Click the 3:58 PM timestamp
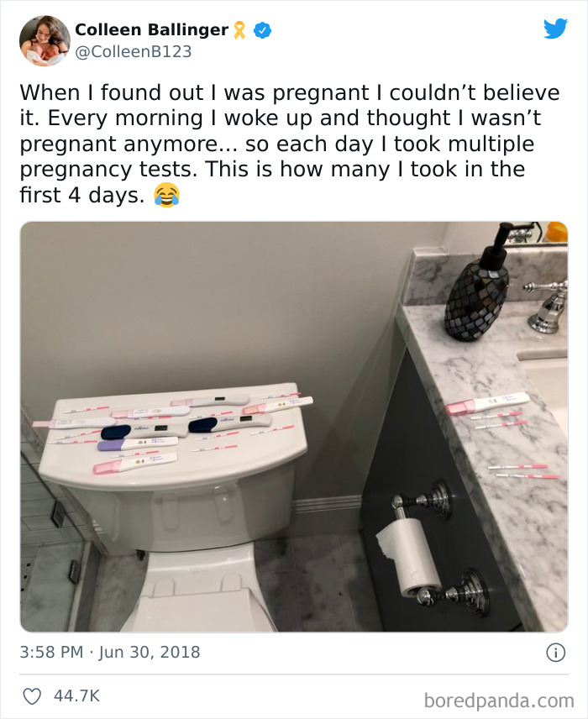Image resolution: width=588 pixels, height=719 pixels. coord(51,652)
